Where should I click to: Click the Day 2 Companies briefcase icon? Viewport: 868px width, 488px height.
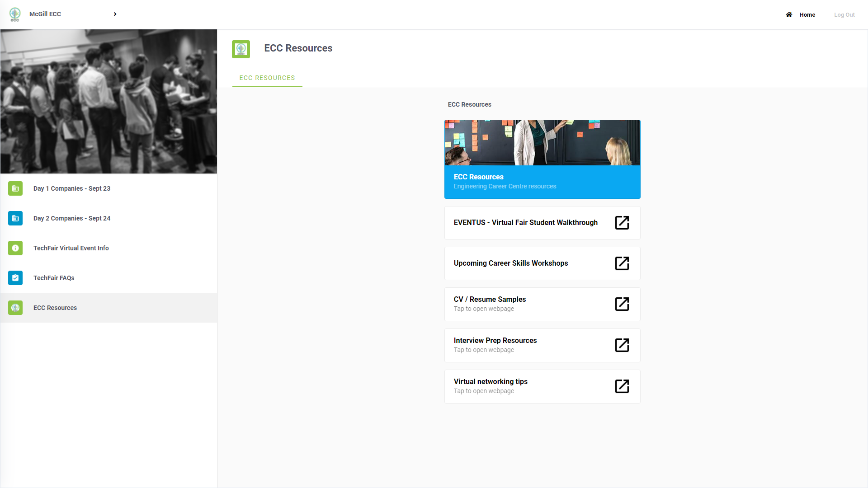pyautogui.click(x=15, y=218)
